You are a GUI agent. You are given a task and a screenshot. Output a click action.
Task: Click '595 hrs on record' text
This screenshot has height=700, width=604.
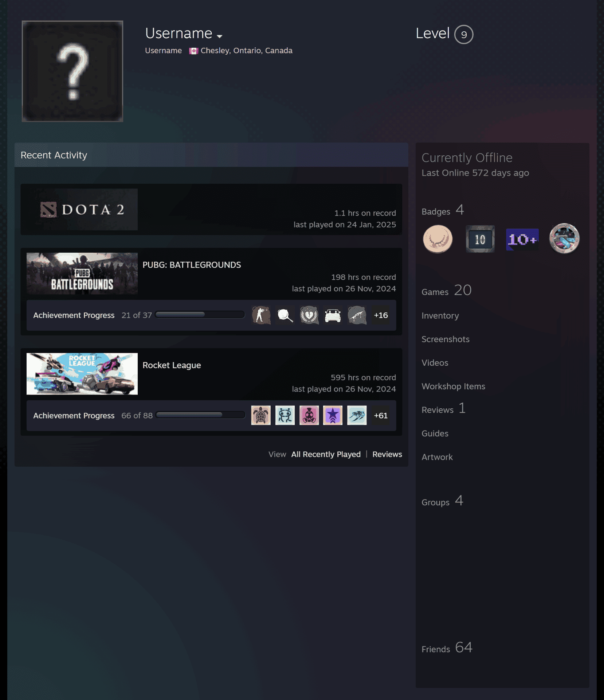tap(363, 377)
